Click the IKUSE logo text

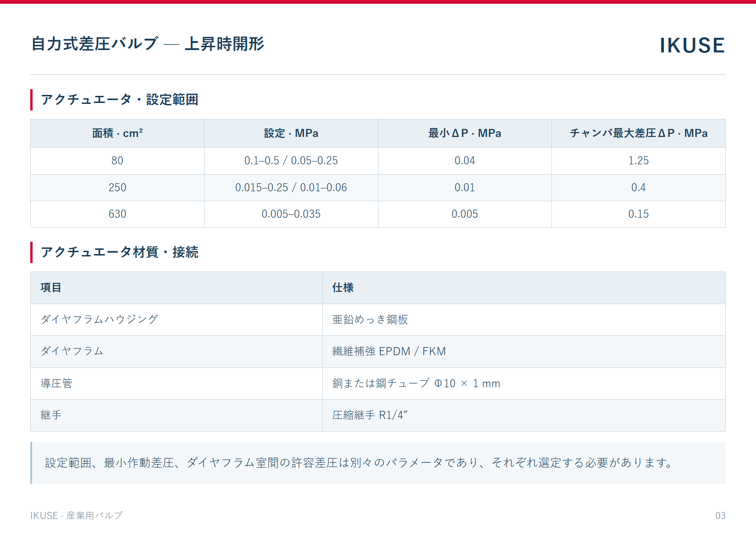click(x=692, y=45)
